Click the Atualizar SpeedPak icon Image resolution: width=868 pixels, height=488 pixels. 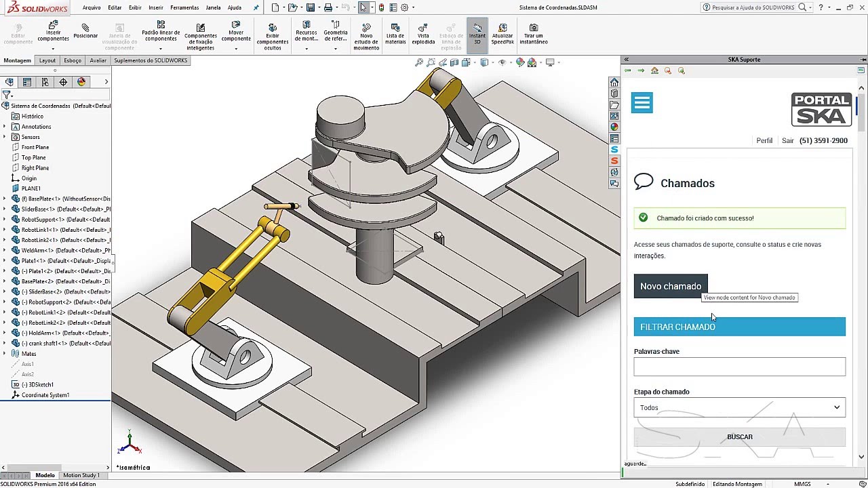coord(502,34)
